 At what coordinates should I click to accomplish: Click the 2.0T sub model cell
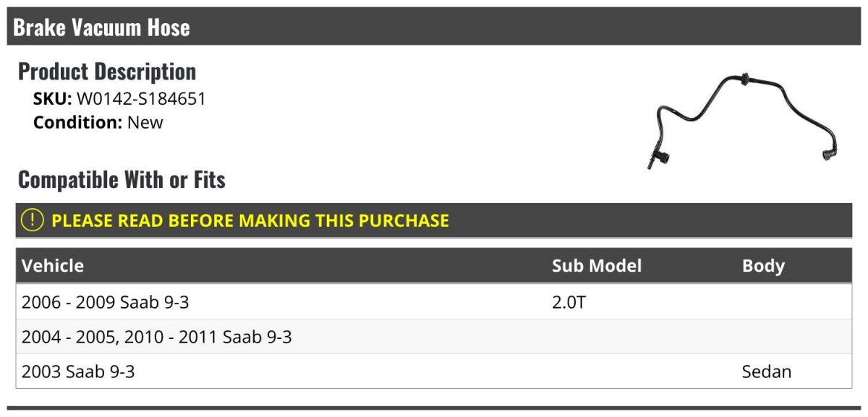569,302
